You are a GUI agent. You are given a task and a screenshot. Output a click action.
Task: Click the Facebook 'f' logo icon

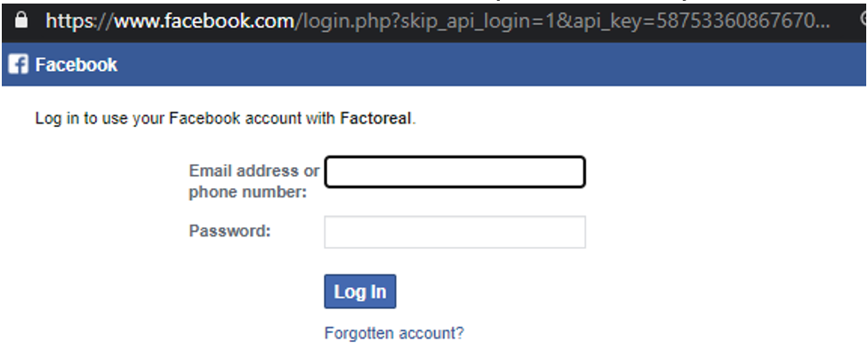pyautogui.click(x=19, y=65)
